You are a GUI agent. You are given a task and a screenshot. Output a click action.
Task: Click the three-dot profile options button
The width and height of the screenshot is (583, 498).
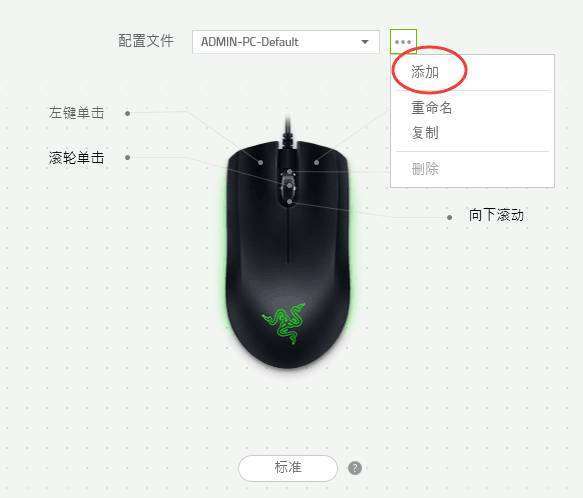click(x=403, y=42)
